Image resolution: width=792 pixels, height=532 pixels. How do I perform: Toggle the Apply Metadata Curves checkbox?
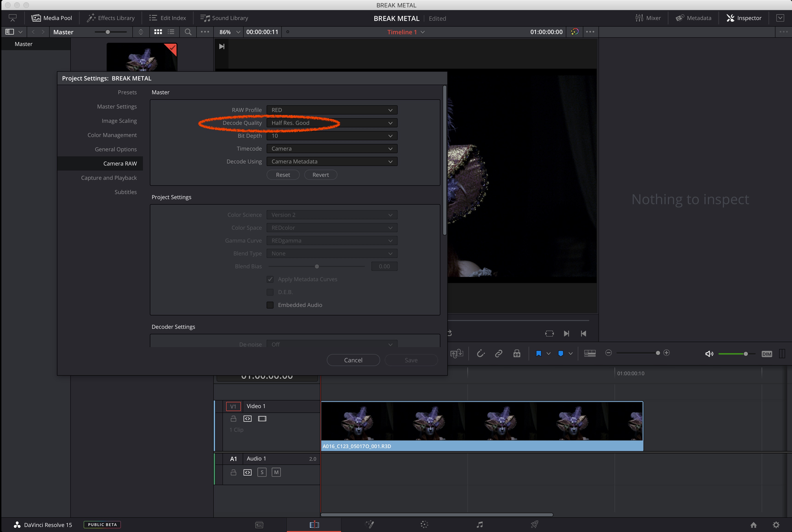coord(270,279)
